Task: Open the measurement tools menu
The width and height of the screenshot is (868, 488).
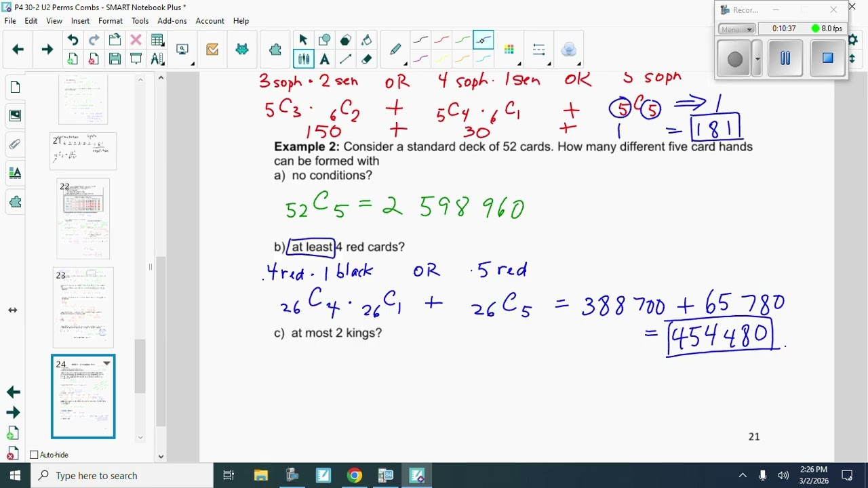Action: (157, 59)
